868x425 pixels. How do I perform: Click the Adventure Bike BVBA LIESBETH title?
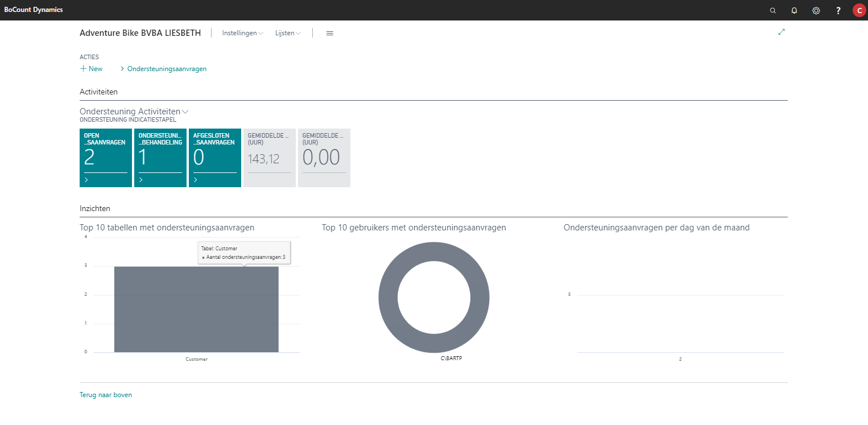click(x=140, y=33)
